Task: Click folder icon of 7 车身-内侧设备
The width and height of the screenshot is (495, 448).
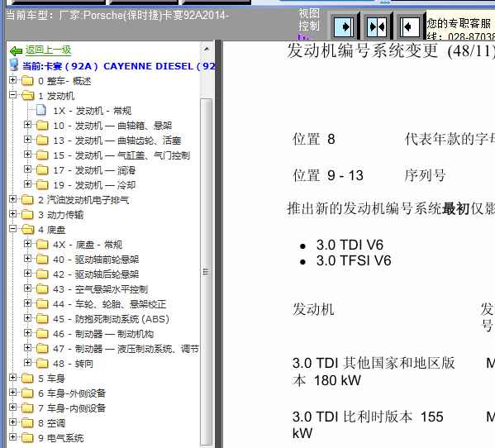Action: (27, 407)
